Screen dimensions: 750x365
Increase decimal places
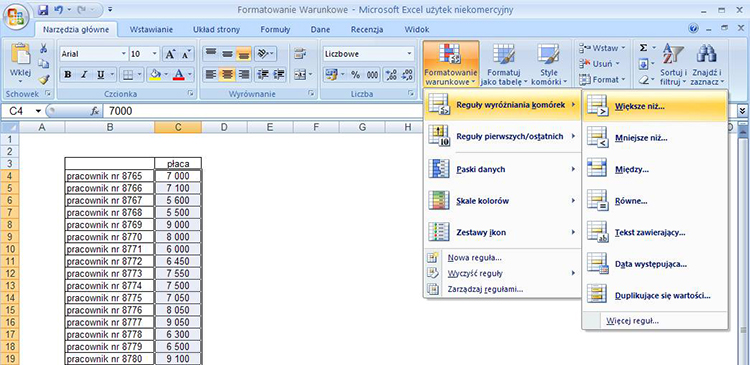pyautogui.click(x=391, y=75)
